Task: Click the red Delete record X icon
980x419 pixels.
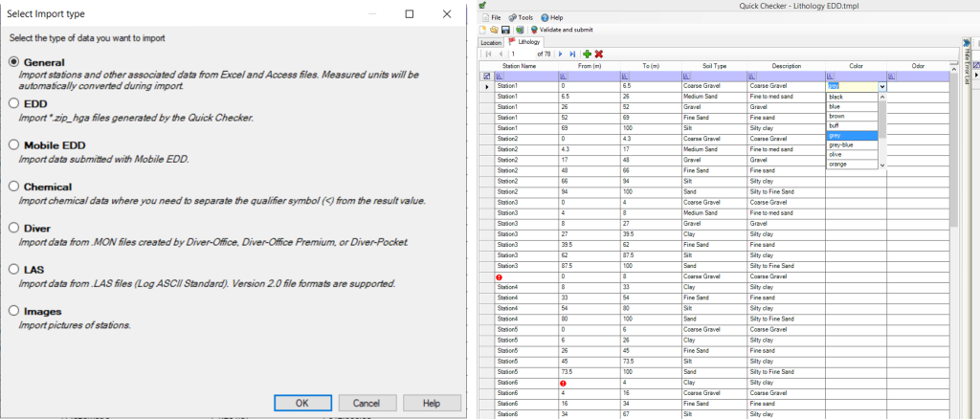Action: tap(598, 55)
